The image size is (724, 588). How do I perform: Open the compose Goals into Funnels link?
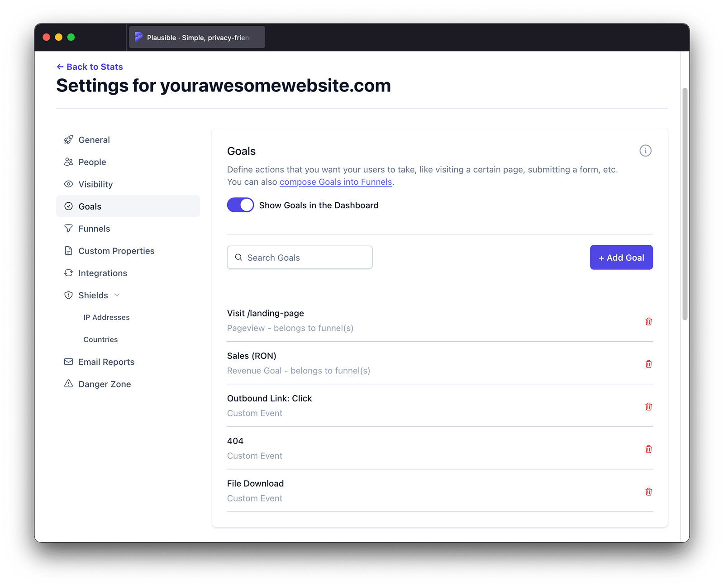pyautogui.click(x=335, y=182)
